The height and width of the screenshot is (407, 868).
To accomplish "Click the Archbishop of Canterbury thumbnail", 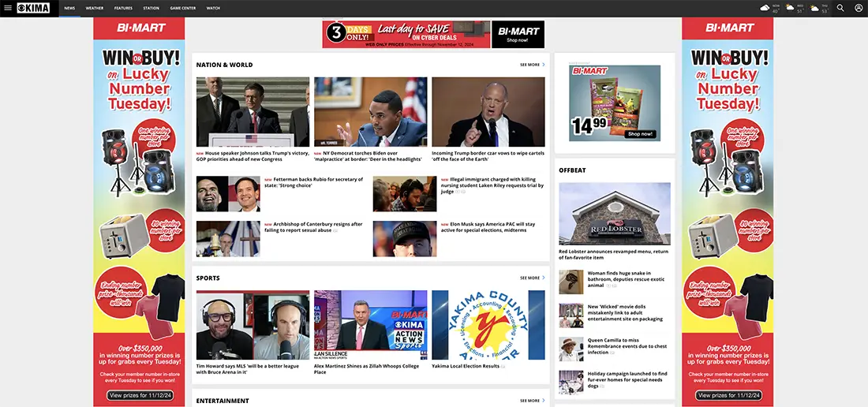I will click(228, 239).
